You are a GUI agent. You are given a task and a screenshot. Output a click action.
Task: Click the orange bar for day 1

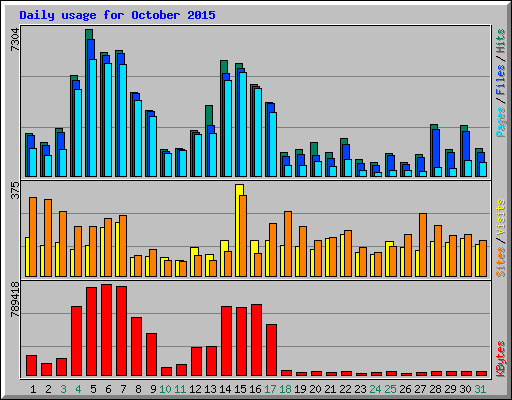(33, 237)
